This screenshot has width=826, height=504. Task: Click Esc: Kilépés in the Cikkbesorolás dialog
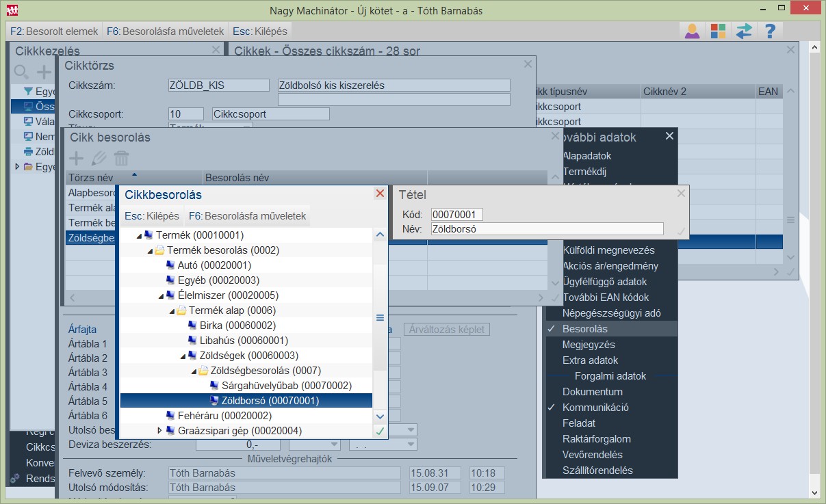(151, 216)
